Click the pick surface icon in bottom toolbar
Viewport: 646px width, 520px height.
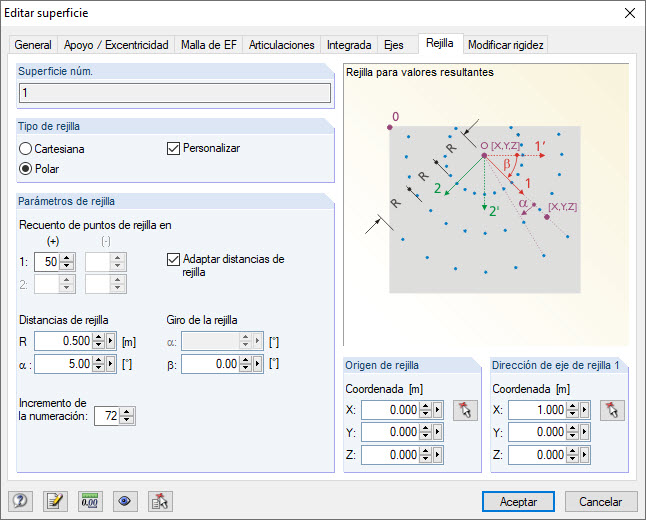pos(160,501)
